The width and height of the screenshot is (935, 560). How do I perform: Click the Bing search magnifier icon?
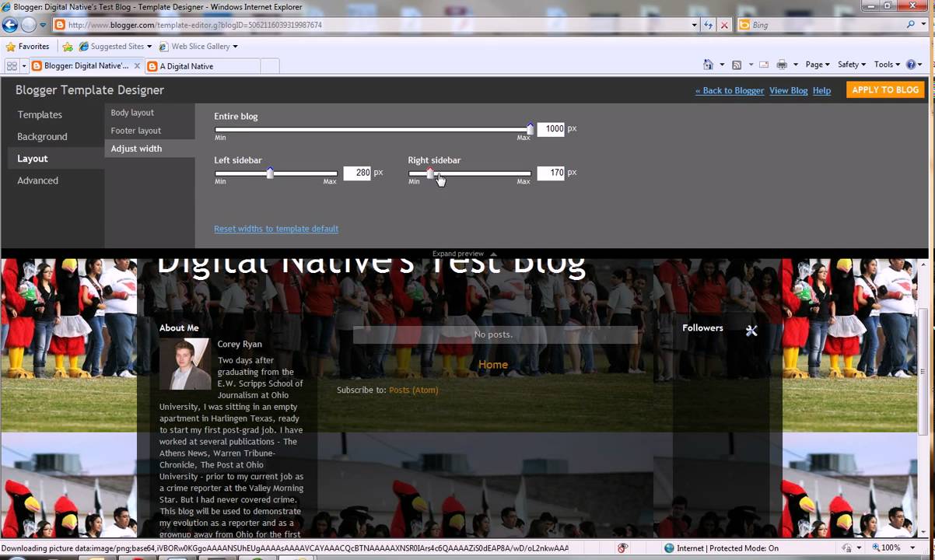click(x=911, y=25)
